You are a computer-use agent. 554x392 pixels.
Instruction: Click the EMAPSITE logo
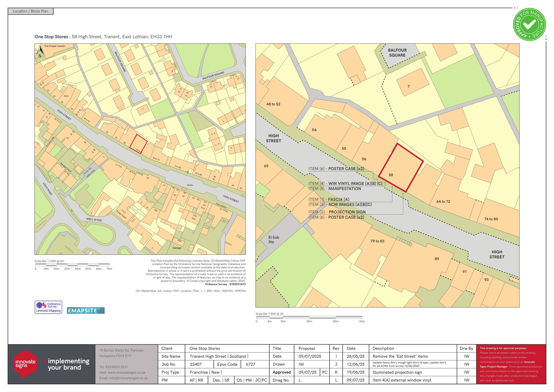pyautogui.click(x=86, y=310)
